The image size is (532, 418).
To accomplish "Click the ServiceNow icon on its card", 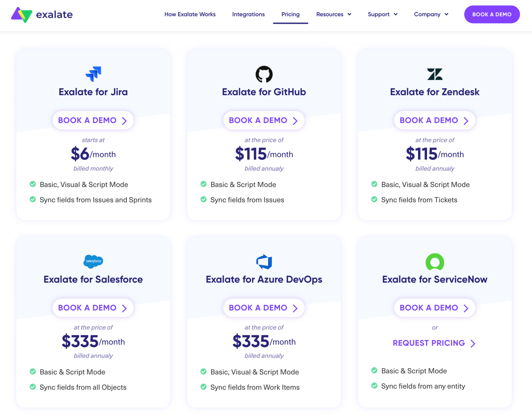I will tap(435, 262).
